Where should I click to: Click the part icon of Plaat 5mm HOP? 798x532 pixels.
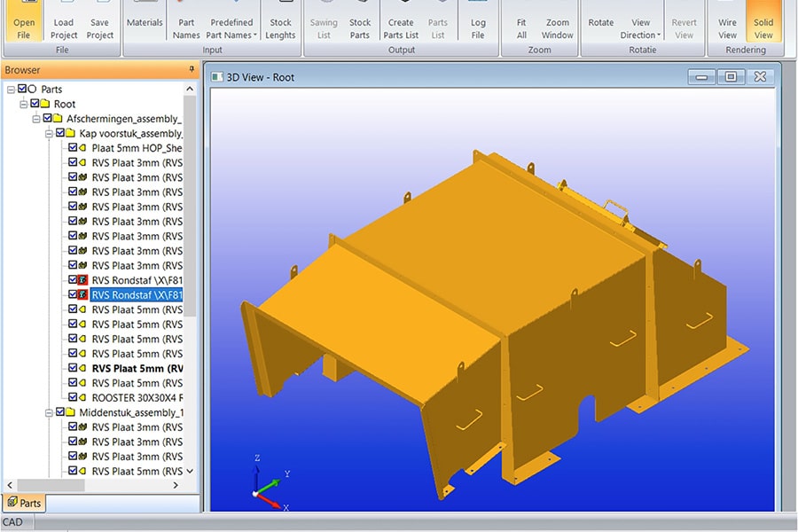click(83, 148)
